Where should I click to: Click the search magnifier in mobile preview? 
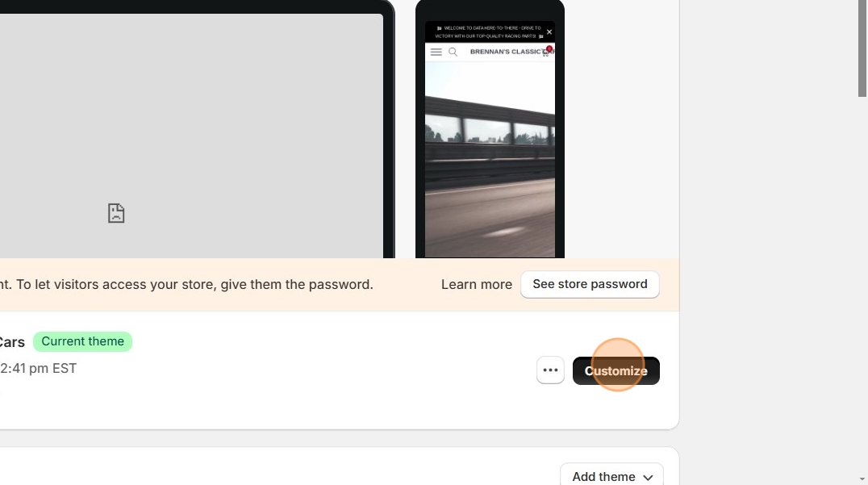(x=453, y=52)
